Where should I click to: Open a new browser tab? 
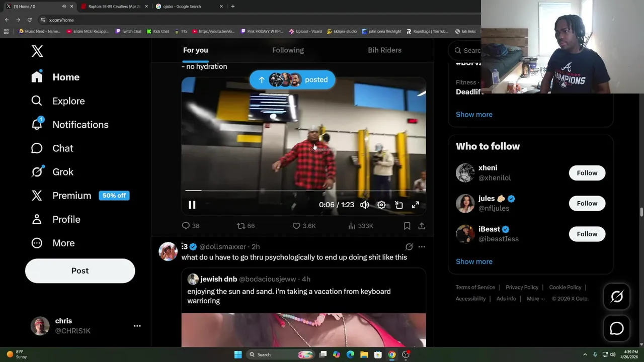point(232,7)
